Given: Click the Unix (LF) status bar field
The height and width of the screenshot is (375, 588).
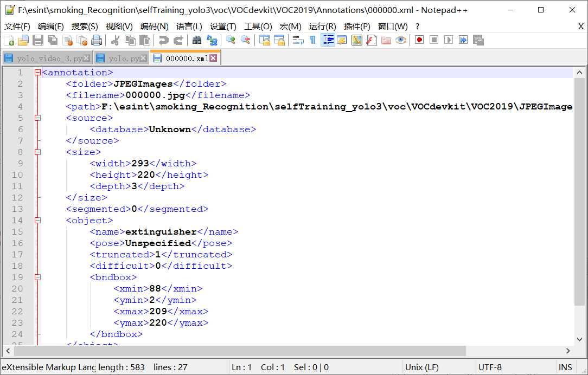Looking at the screenshot, I should (x=438, y=367).
